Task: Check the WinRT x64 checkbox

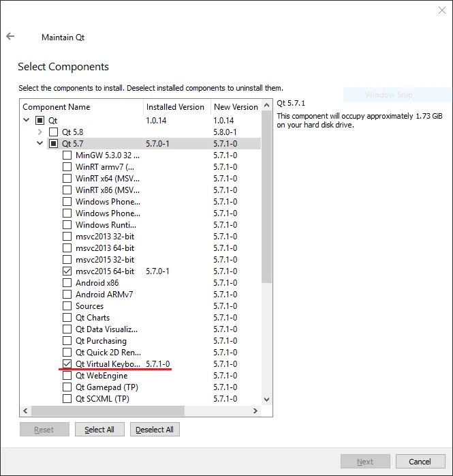Action: [x=67, y=178]
